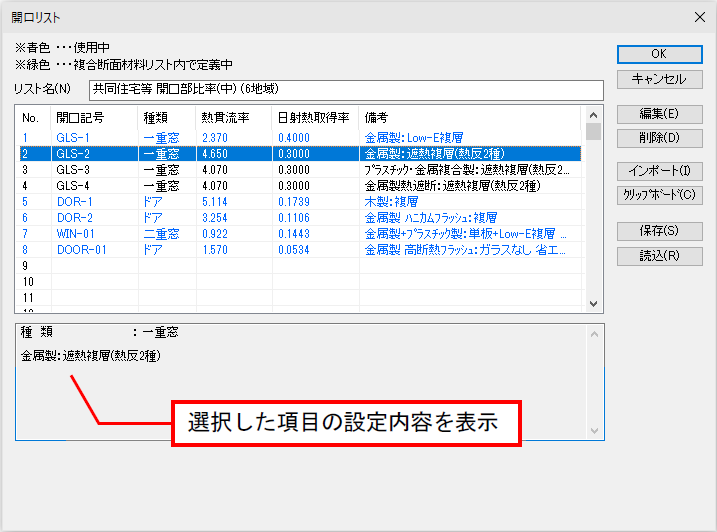This screenshot has height=532, width=717.
Task: Close the 開口リスト dialog window
Action: click(x=700, y=17)
